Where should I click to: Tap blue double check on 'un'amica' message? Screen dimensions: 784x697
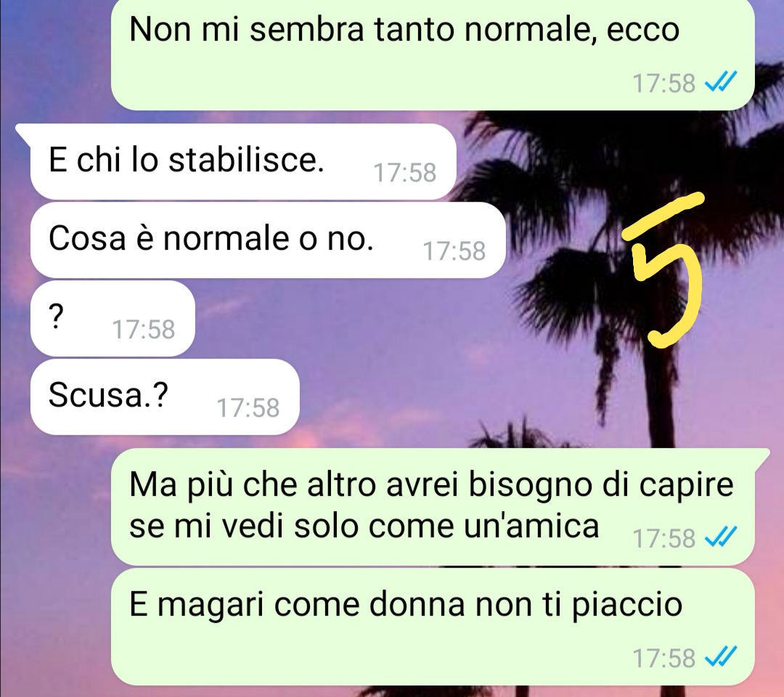point(721,538)
